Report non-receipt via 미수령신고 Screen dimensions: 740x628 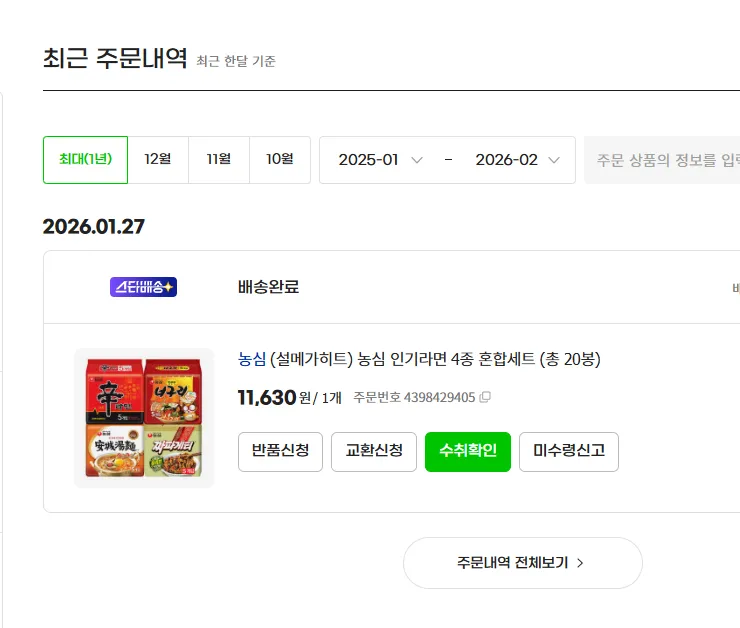coord(569,451)
